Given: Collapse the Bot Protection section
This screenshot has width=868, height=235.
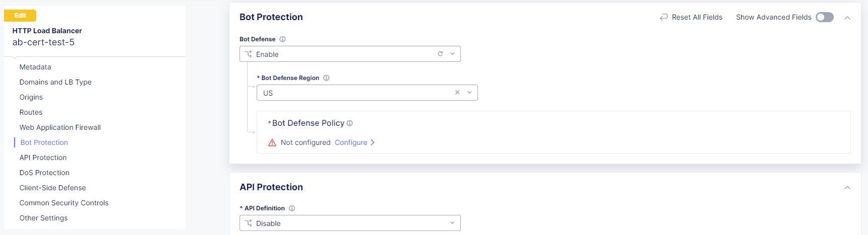Looking at the screenshot, I should [x=847, y=18].
